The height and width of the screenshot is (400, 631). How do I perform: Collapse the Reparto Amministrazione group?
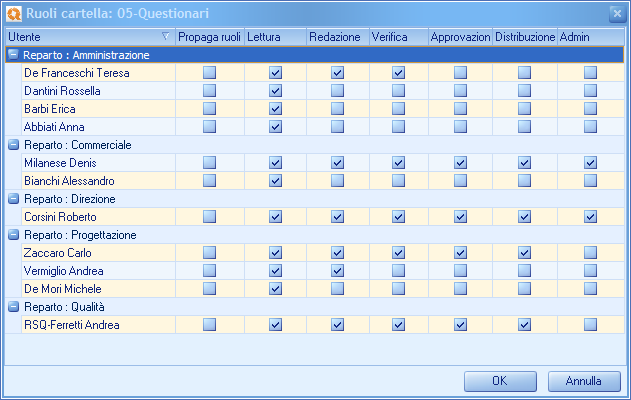tap(13, 55)
